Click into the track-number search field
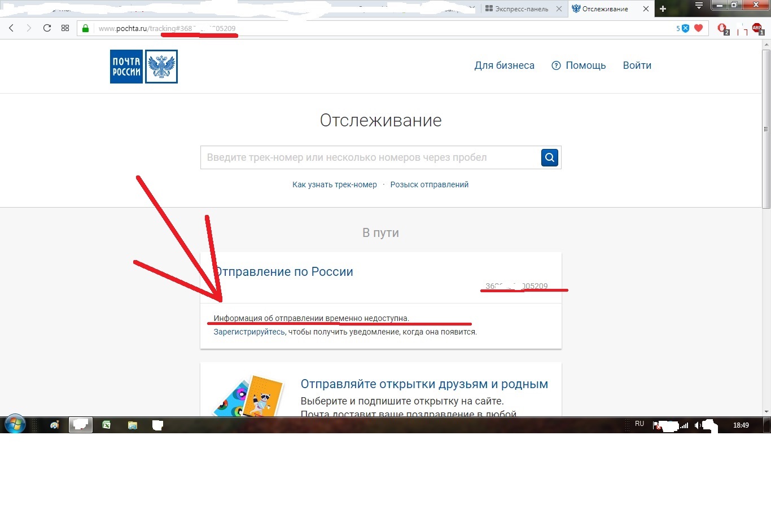Image resolution: width=771 pixels, height=532 pixels. (x=370, y=157)
